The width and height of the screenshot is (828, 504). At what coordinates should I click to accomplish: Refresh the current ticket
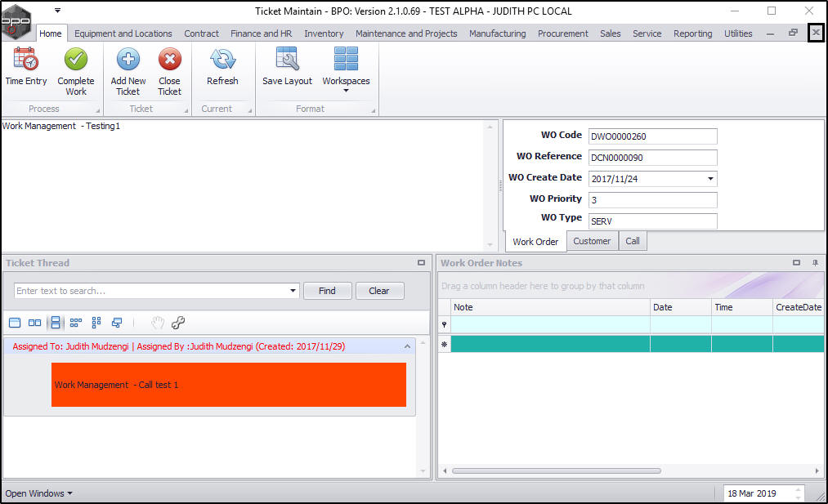[x=222, y=66]
